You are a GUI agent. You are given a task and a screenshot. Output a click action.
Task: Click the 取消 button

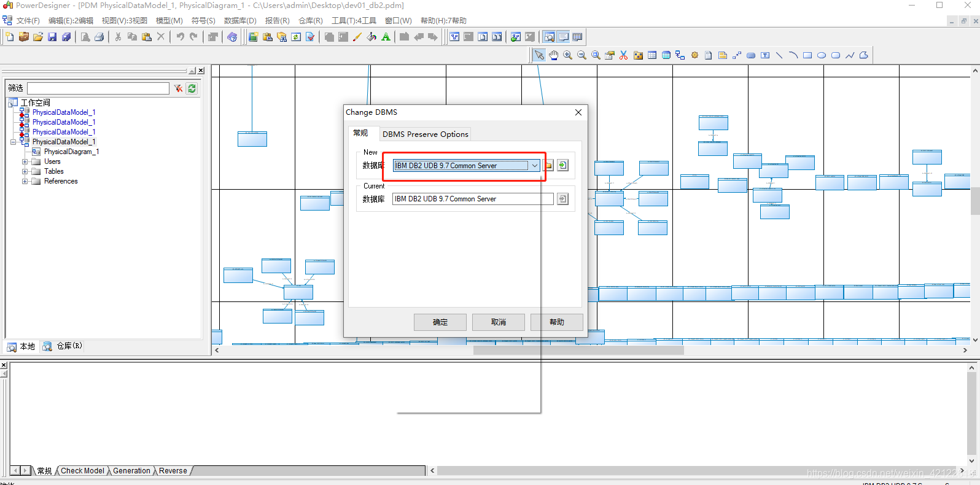(499, 322)
